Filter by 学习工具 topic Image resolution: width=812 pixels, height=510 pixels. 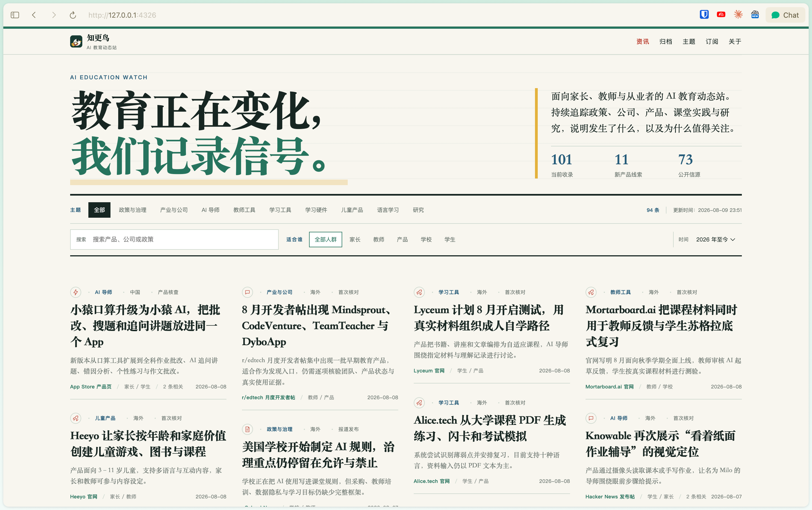[x=280, y=210]
